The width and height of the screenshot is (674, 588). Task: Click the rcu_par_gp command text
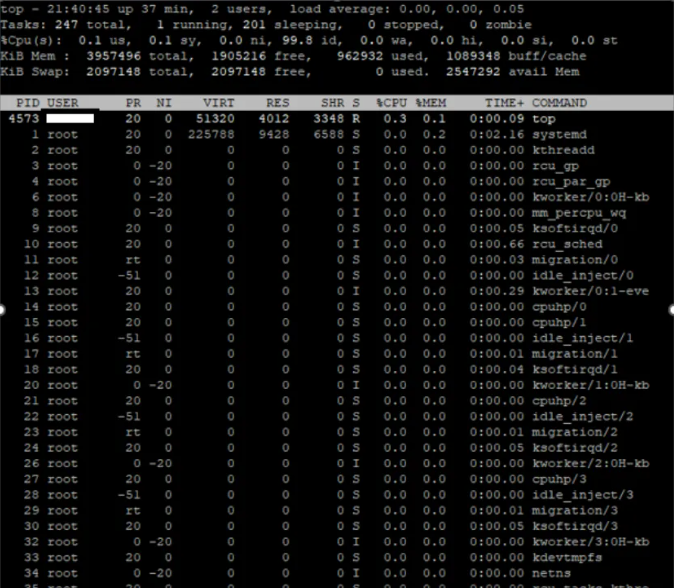tap(571, 181)
